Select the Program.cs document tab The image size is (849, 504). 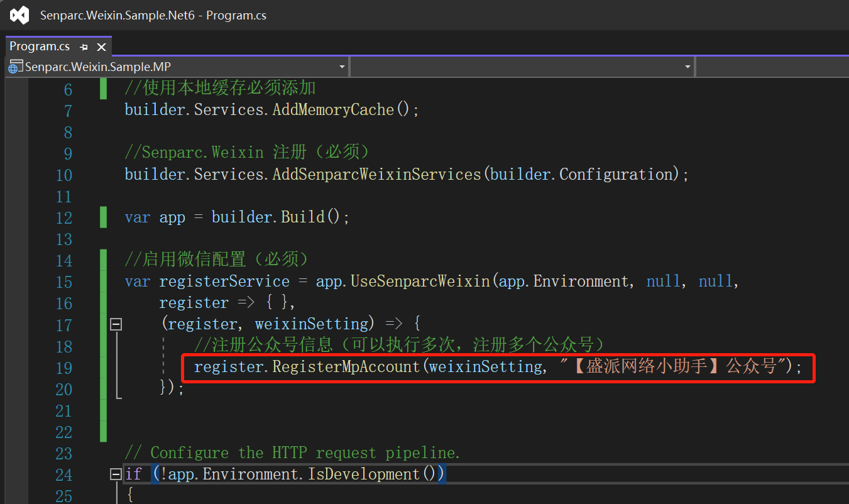pyautogui.click(x=40, y=47)
